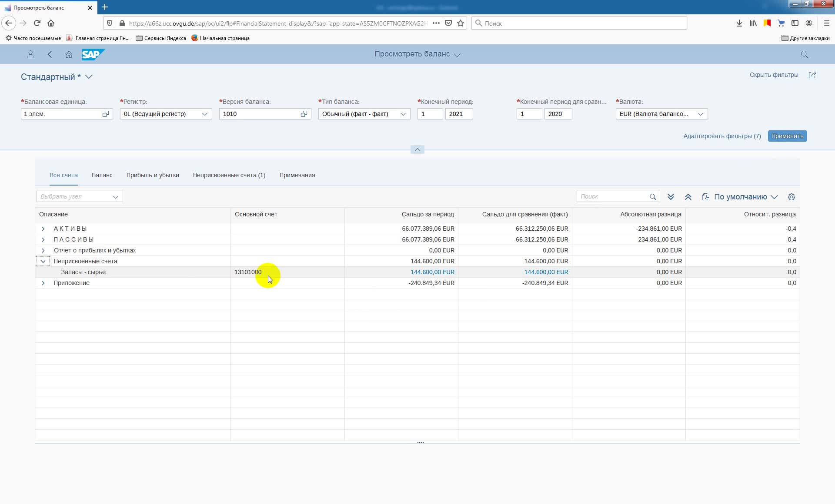Reload the page in Firefox
This screenshot has width=835, height=504.
(37, 23)
